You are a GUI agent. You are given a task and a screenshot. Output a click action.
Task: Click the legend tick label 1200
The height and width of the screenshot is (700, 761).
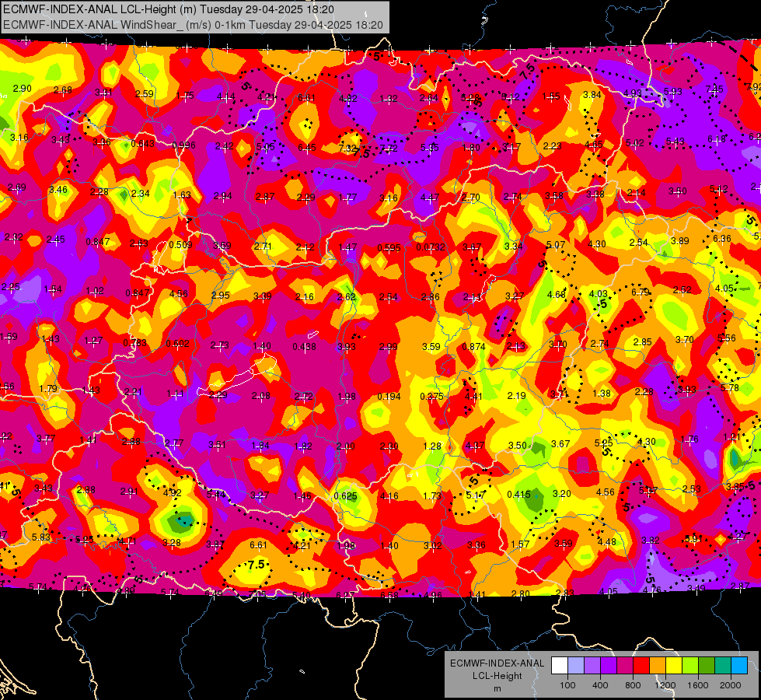point(665,685)
